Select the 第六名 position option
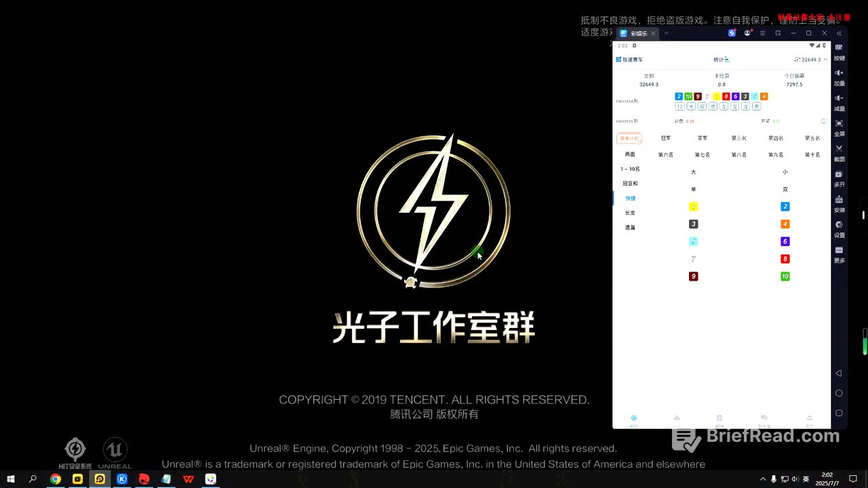The height and width of the screenshot is (488, 868). tap(666, 155)
